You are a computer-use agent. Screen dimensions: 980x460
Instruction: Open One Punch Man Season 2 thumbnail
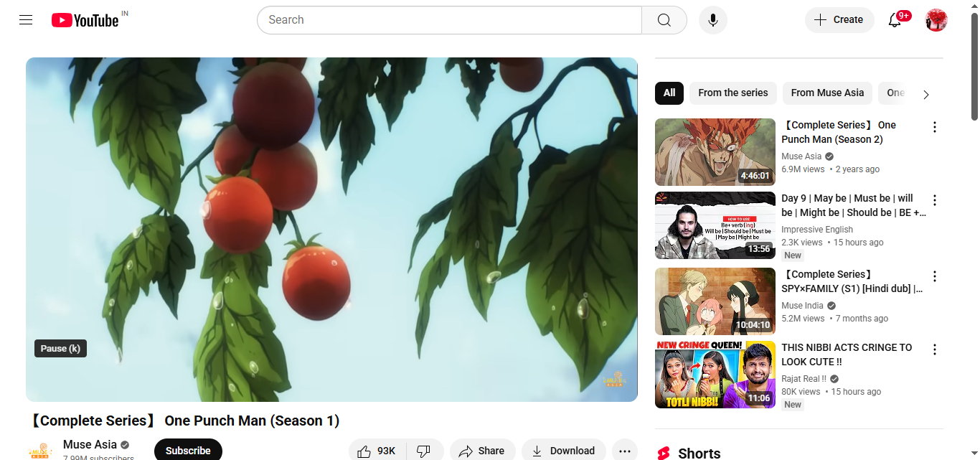715,152
